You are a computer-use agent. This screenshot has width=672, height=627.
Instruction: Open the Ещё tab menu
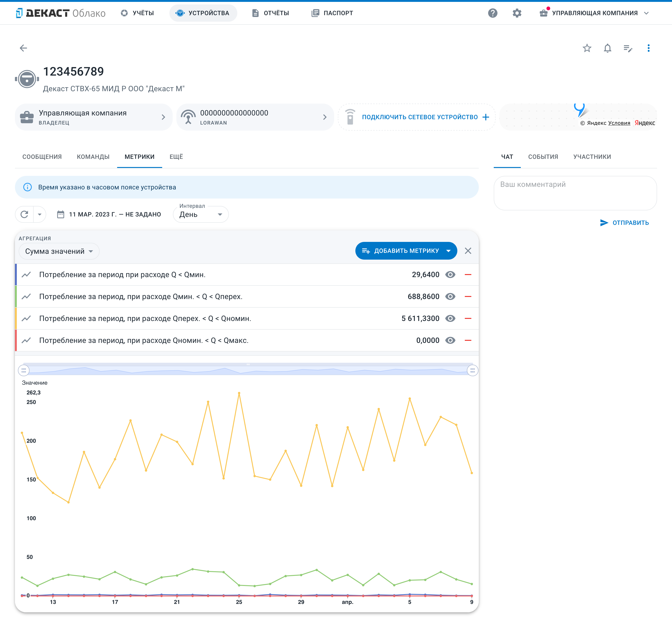176,157
